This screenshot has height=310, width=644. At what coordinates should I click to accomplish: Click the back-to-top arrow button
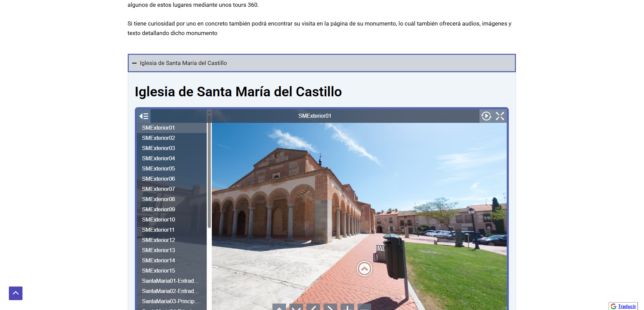click(16, 293)
